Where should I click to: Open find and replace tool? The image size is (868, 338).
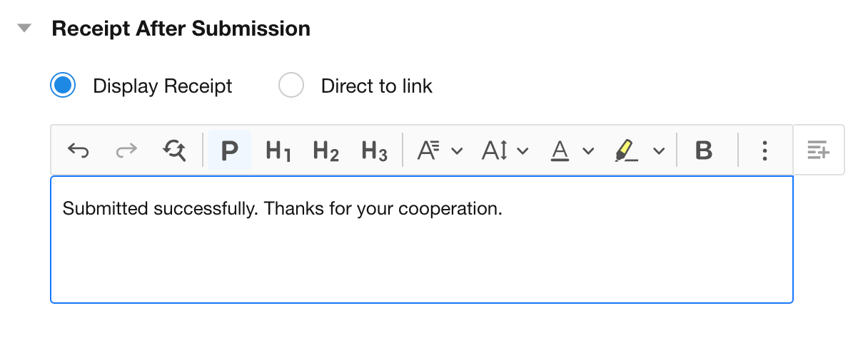pyautogui.click(x=175, y=150)
